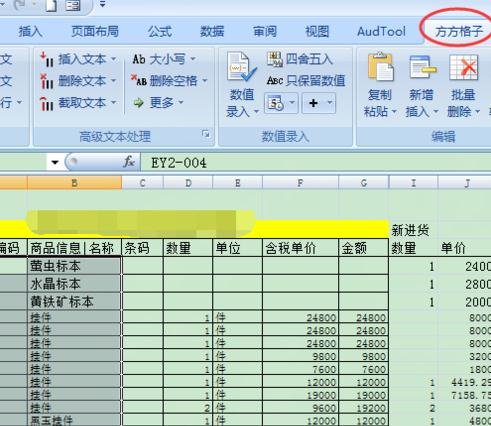The height and width of the screenshot is (426, 491).
Task: Click the 截取文本 icon
Action: 47,103
